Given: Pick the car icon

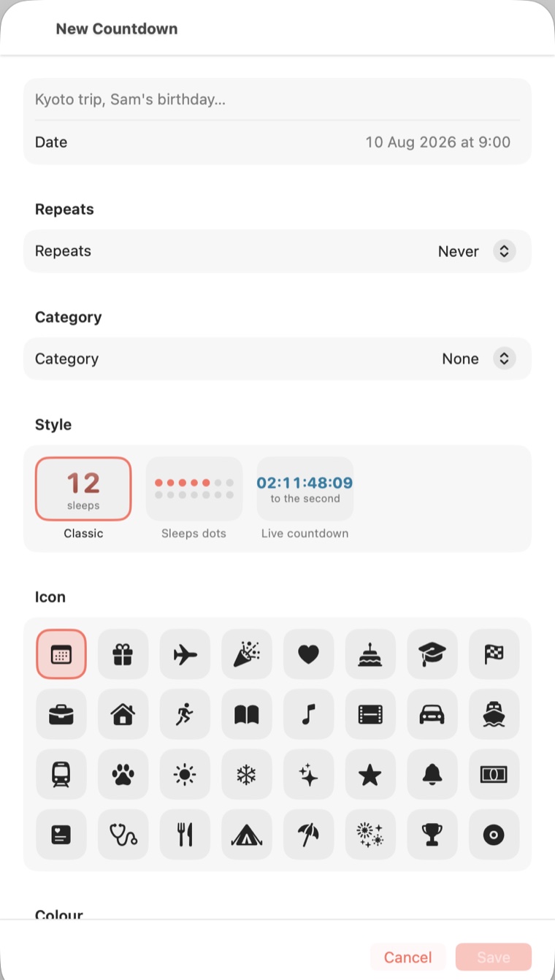Looking at the screenshot, I should tap(432, 714).
